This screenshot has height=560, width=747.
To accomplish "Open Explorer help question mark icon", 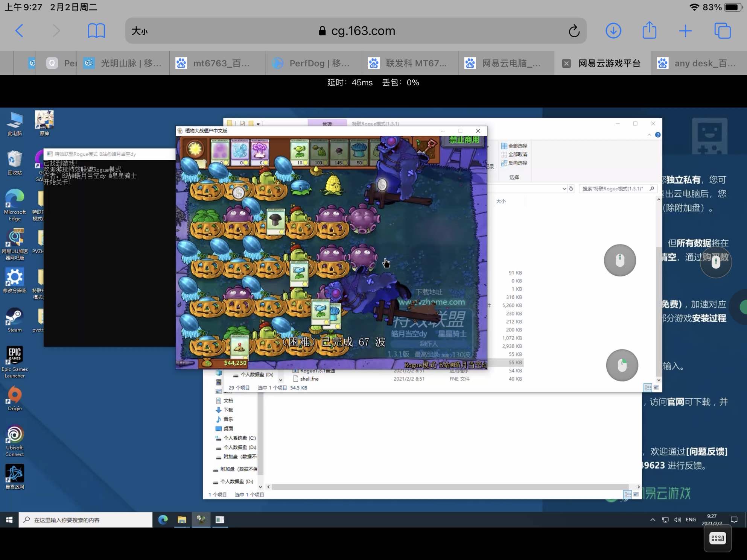I will pos(658,135).
